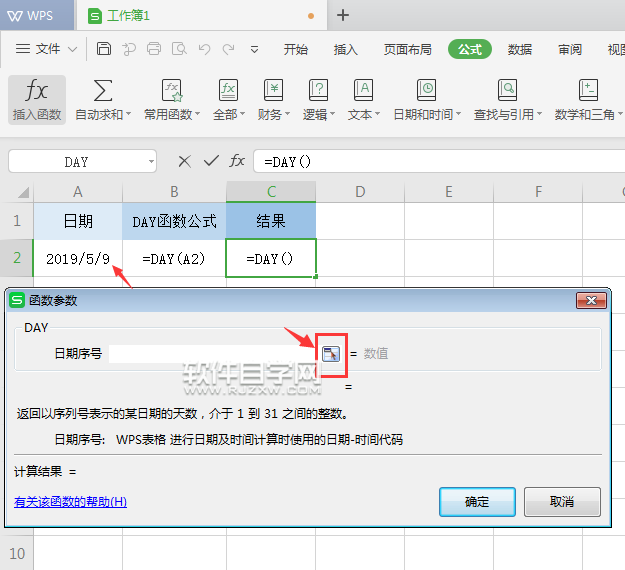Click the Redo arrow icon
This screenshot has width=625, height=570.
(229, 49)
